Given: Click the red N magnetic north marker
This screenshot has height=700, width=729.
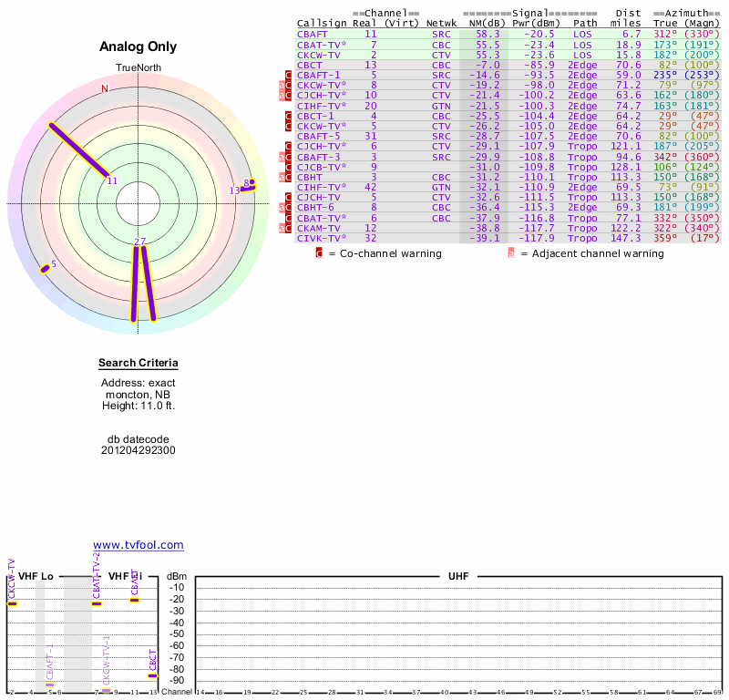Looking at the screenshot, I should [x=105, y=88].
